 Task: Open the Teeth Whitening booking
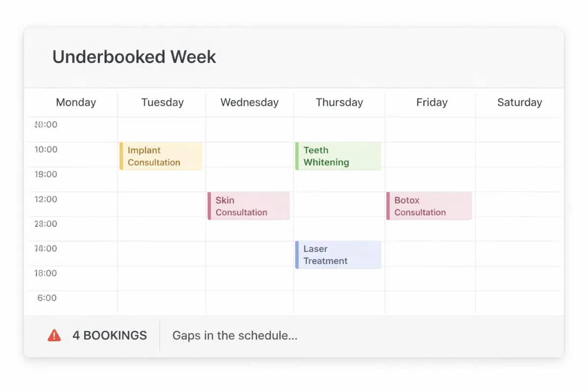click(x=338, y=156)
